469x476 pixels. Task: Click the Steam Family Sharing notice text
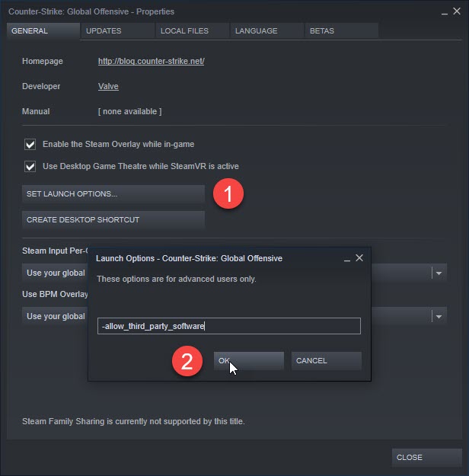click(x=133, y=421)
